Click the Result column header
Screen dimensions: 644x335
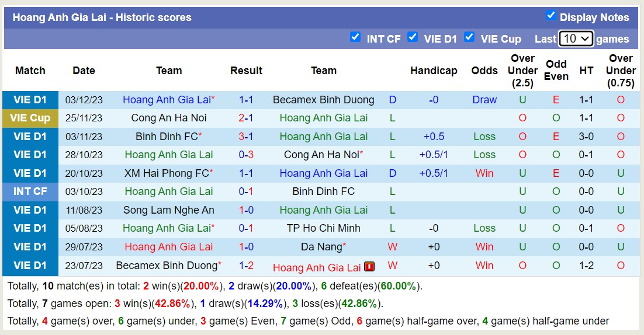(246, 71)
